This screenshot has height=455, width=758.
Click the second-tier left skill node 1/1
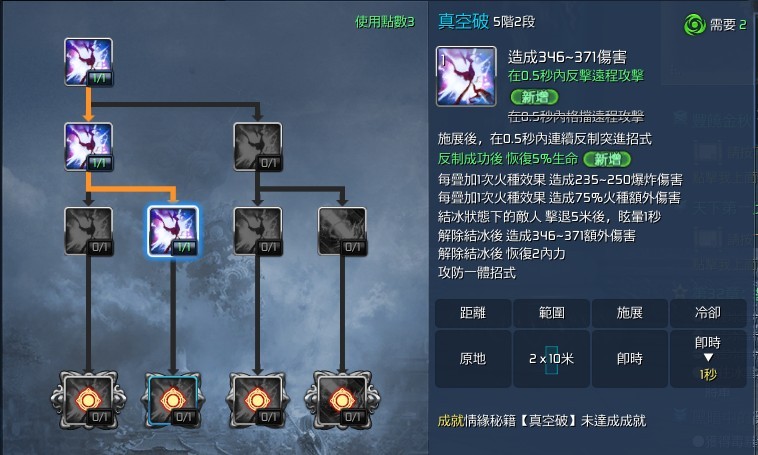[88, 147]
